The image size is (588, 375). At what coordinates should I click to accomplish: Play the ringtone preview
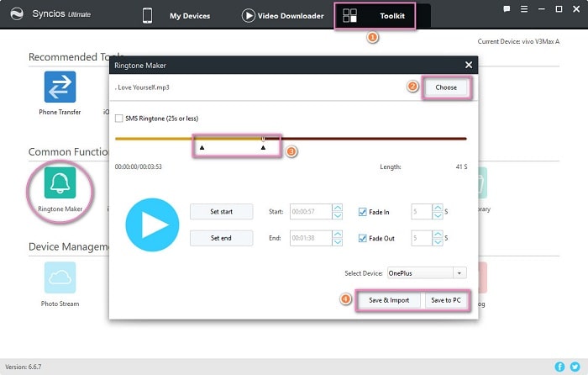point(152,224)
